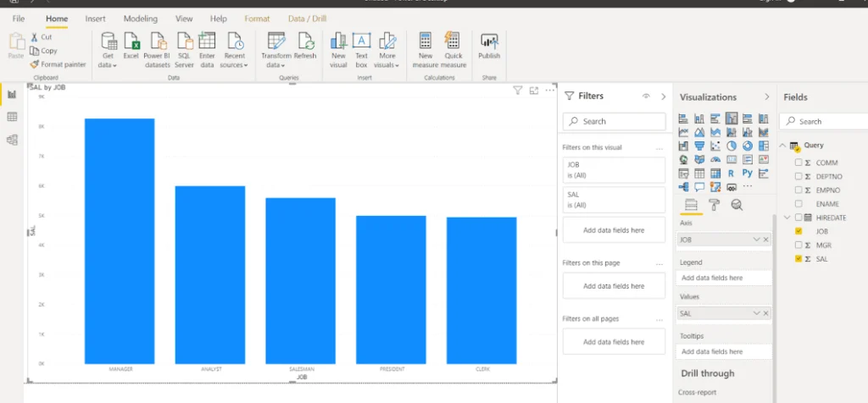The width and height of the screenshot is (868, 403).
Task: Check the DEPTNO field checkbox
Action: pyautogui.click(x=798, y=176)
